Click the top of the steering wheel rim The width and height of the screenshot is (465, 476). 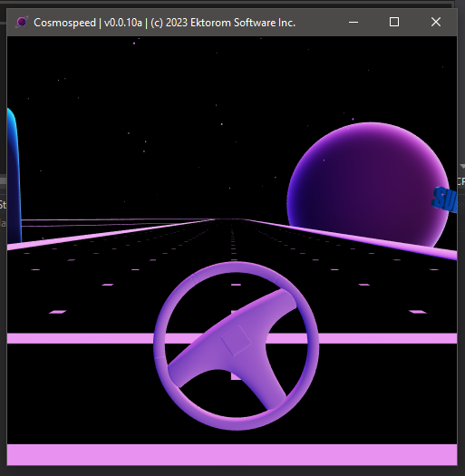tap(237, 267)
